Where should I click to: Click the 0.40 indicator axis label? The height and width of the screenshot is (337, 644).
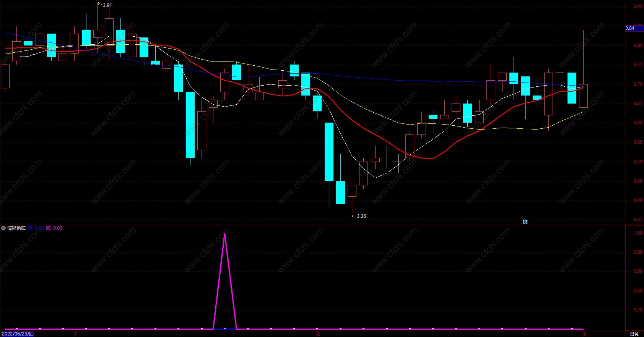click(638, 291)
